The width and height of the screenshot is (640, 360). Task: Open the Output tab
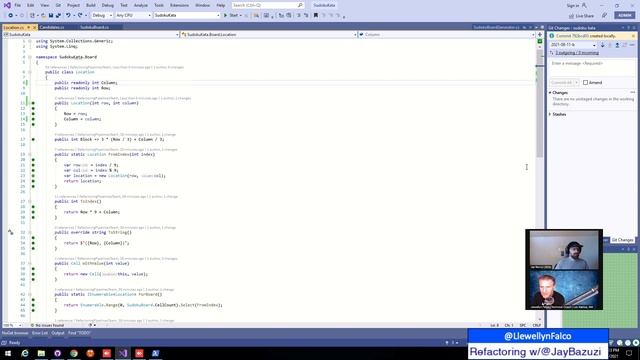[x=58, y=333]
